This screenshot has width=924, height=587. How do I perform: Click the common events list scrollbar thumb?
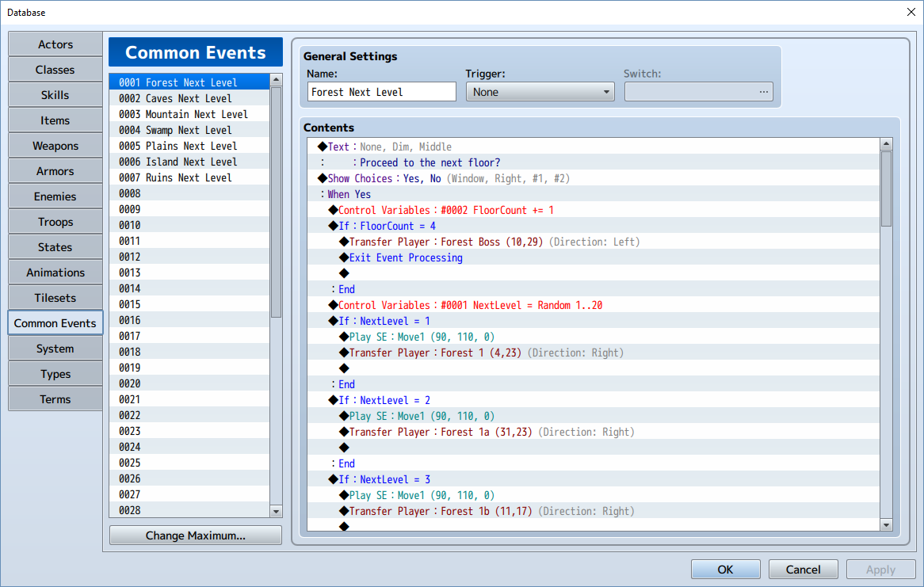[x=276, y=202]
